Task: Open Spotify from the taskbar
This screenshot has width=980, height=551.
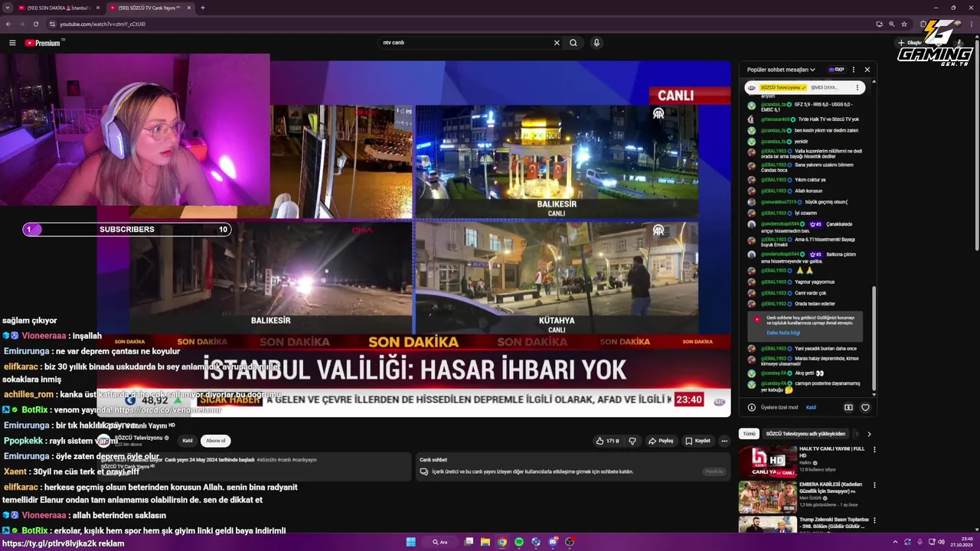Action: coord(519,542)
